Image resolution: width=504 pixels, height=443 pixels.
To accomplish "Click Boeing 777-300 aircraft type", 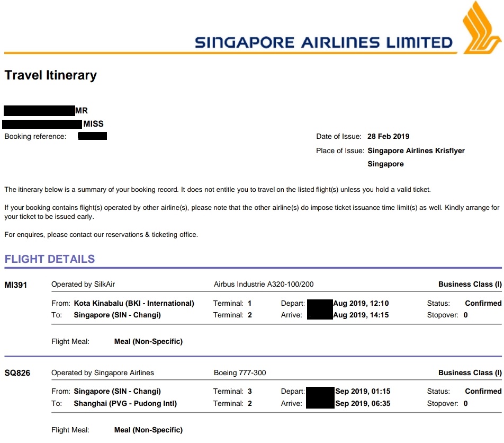I will [x=240, y=373].
